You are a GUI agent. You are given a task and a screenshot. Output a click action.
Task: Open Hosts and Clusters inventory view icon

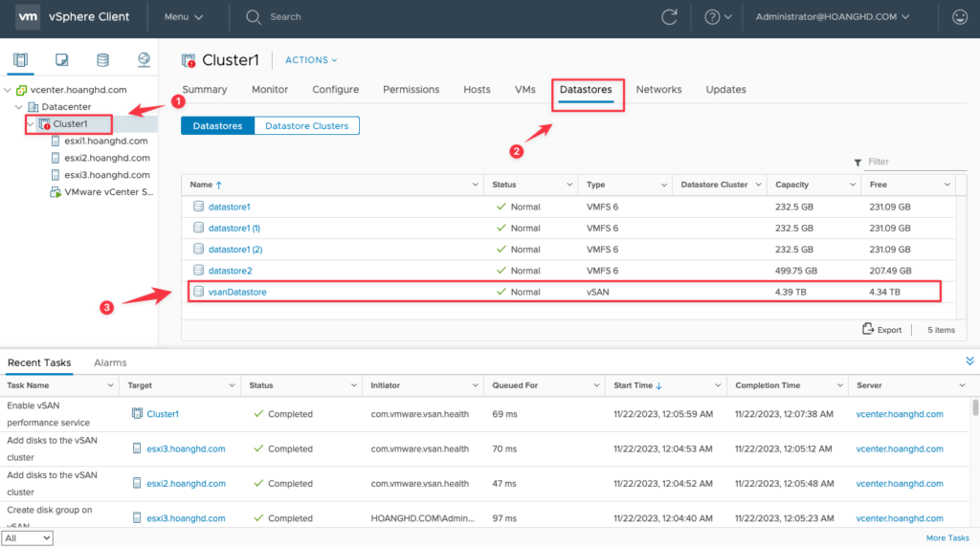point(21,60)
